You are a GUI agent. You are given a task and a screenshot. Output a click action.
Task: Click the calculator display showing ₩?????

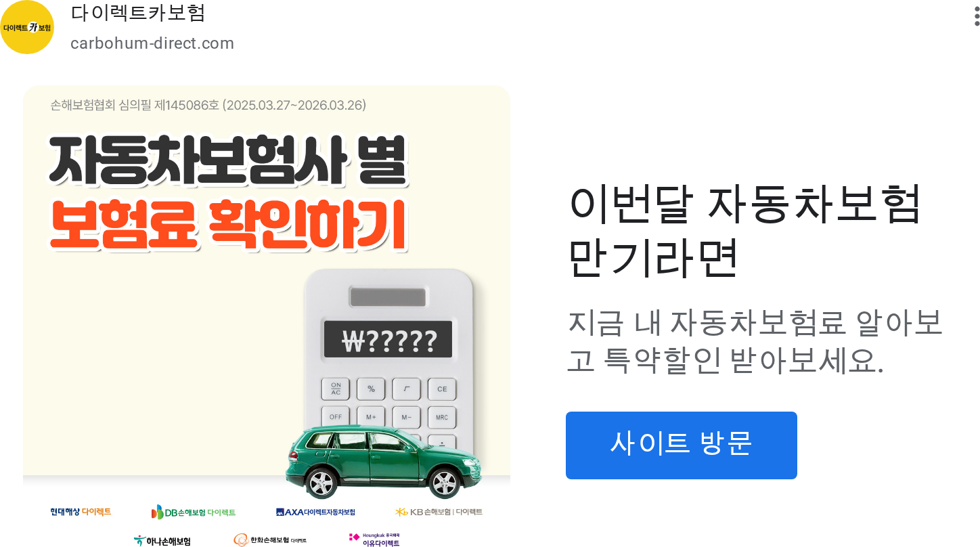(388, 339)
